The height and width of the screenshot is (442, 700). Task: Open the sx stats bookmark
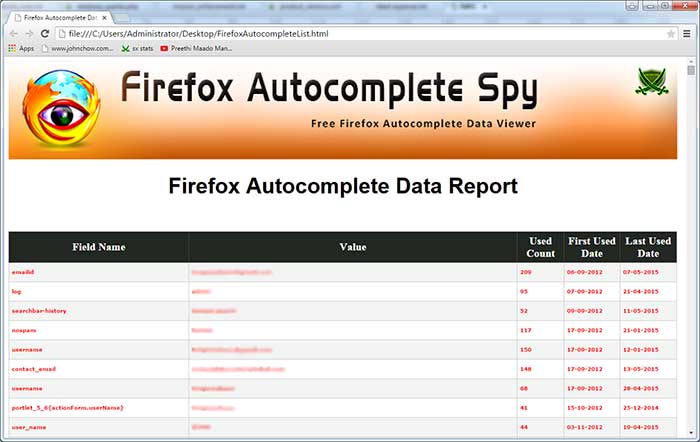coord(137,48)
